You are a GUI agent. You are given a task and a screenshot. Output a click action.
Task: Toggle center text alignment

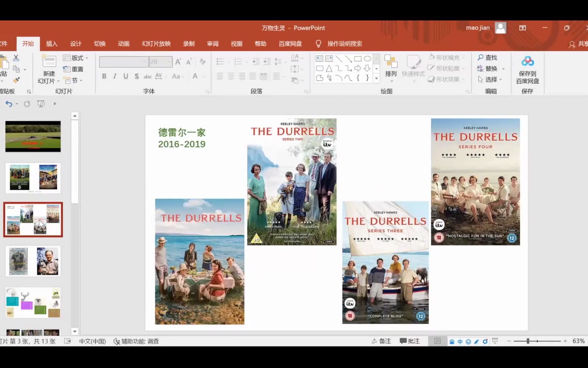click(x=231, y=76)
